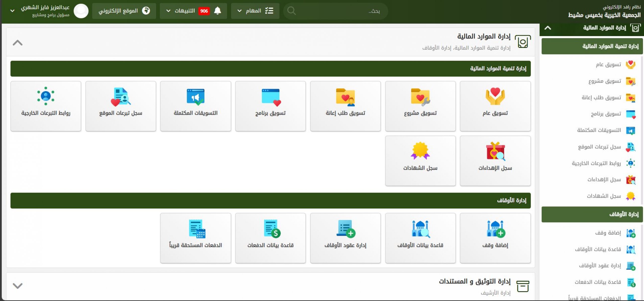
Task: Open سجل تبرعات الموقع tile
Action: point(121,106)
